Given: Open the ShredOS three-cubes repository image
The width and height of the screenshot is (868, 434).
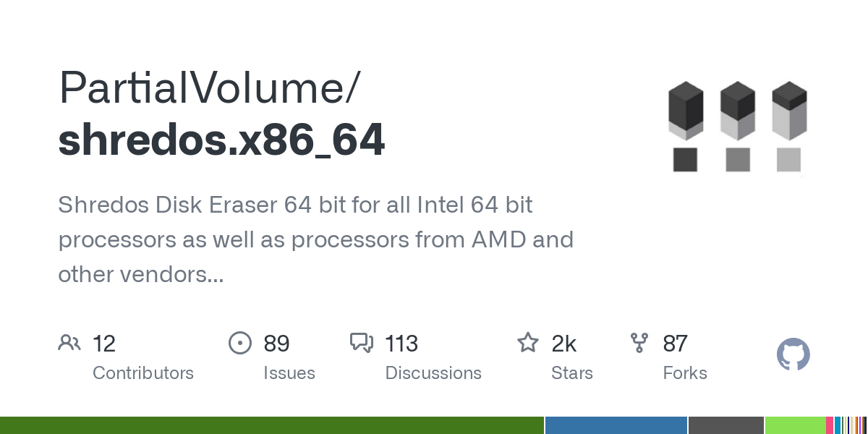Looking at the screenshot, I should pos(737,127).
